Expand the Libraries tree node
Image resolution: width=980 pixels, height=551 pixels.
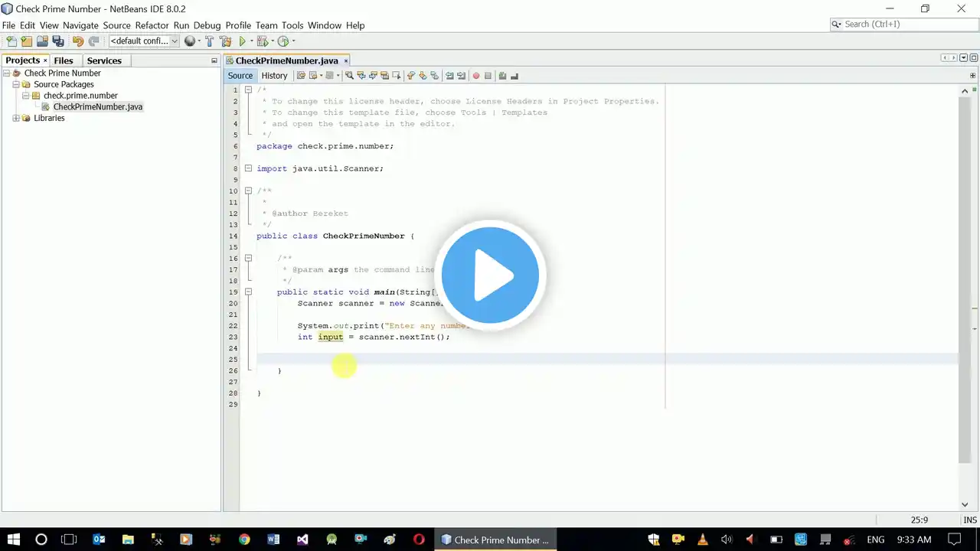[16, 118]
